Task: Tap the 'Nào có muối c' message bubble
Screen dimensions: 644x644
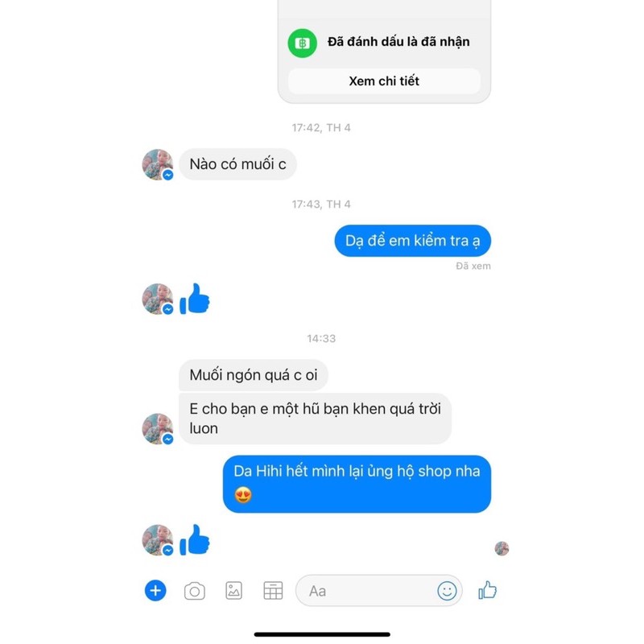Action: pyautogui.click(x=237, y=164)
